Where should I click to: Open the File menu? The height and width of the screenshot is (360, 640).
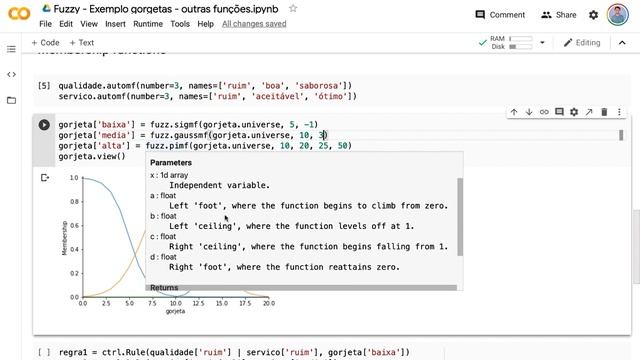(45, 24)
